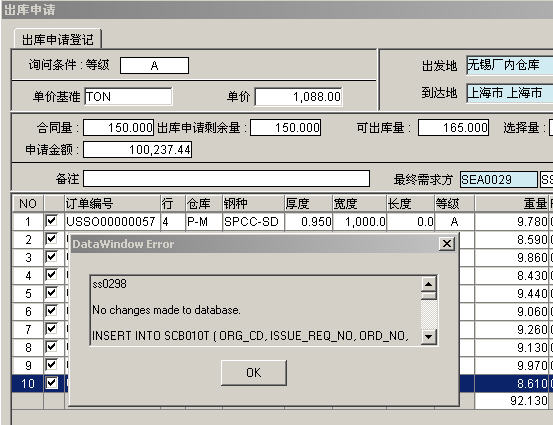
Task: Click the 订单编号 column header
Action: pyautogui.click(x=113, y=204)
